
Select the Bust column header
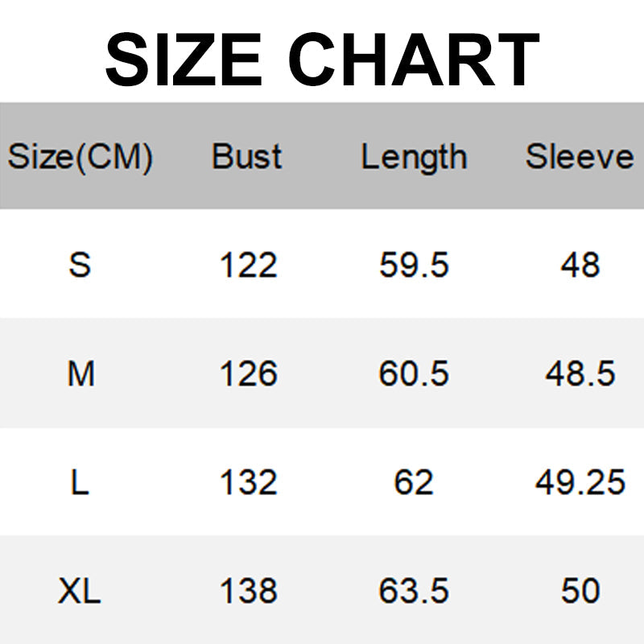[x=247, y=157]
